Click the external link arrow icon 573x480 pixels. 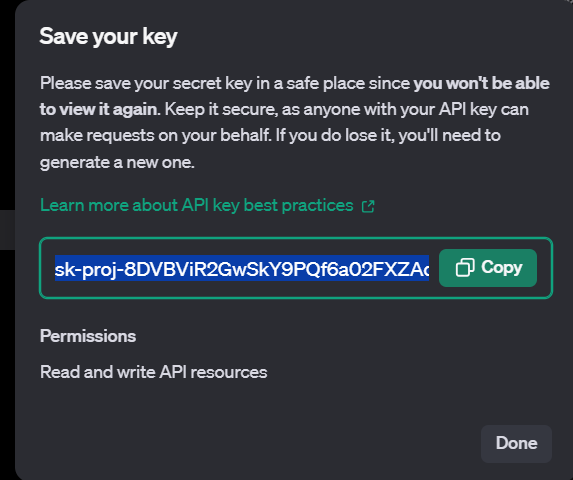(368, 206)
